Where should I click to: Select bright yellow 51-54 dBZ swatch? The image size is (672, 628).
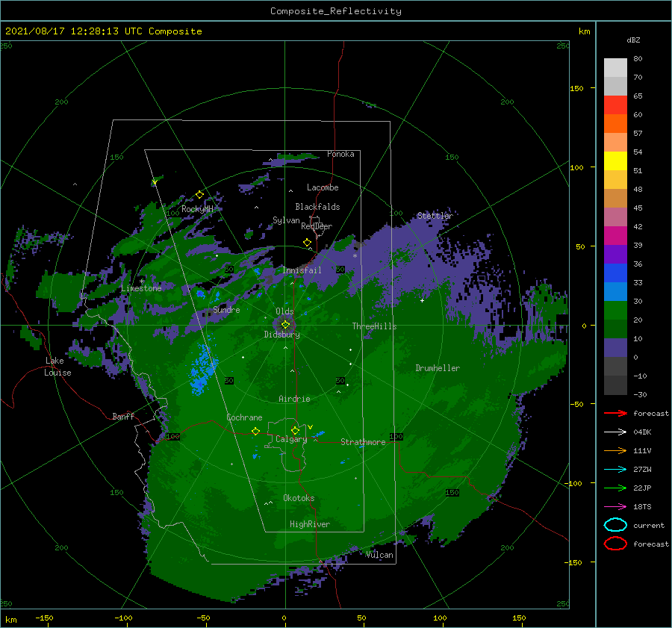point(615,161)
